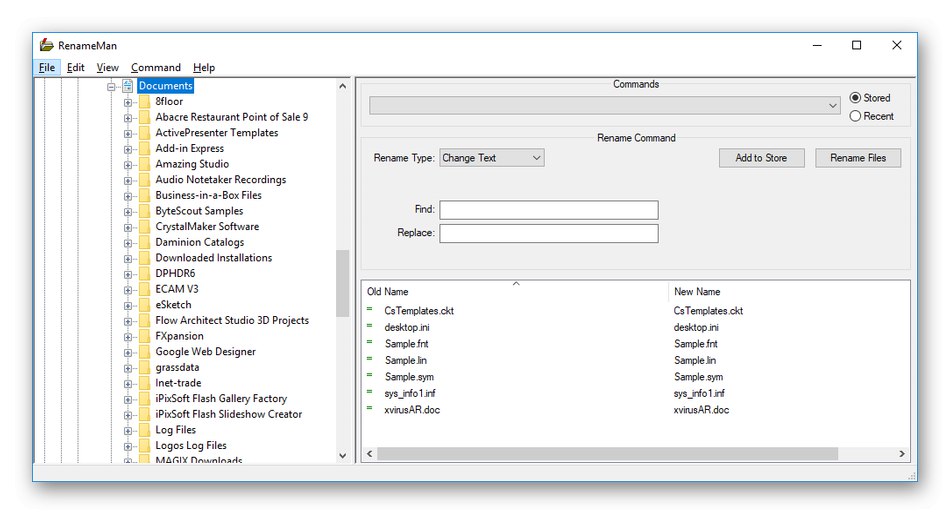Expand the Audio Notetaker Recordings node
950x514 pixels.
click(128, 181)
